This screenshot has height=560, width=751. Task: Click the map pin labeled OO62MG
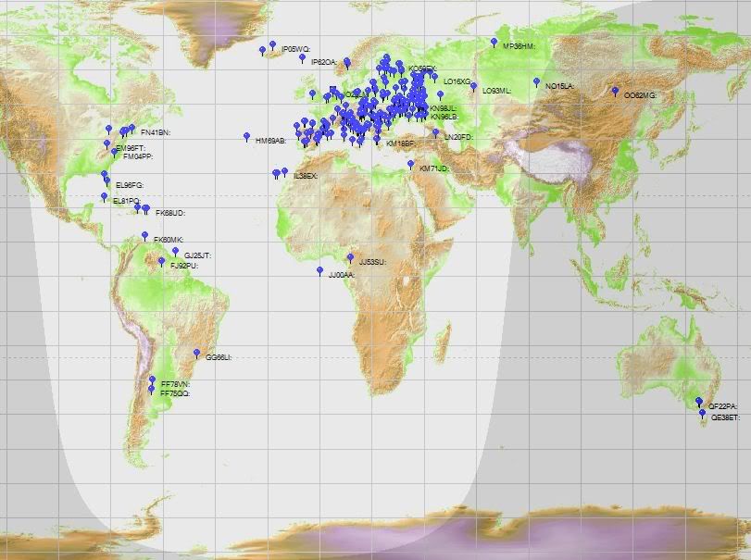point(615,91)
